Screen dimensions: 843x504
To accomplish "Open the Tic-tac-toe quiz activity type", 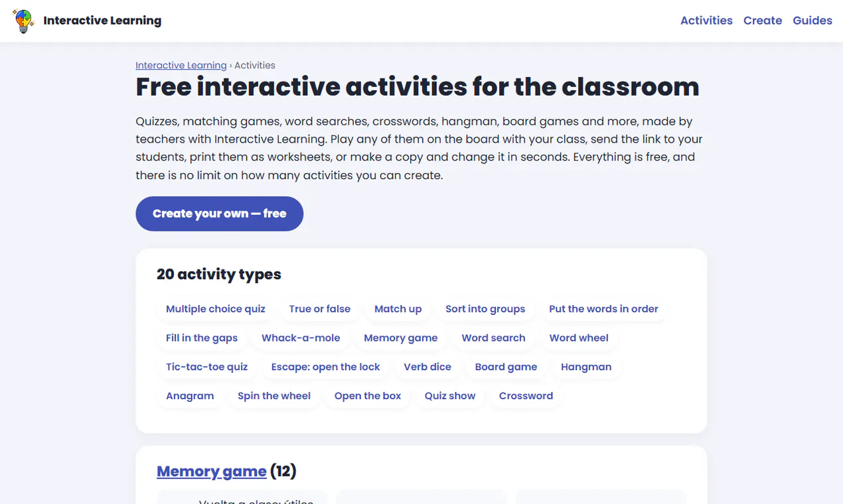I will (x=207, y=367).
